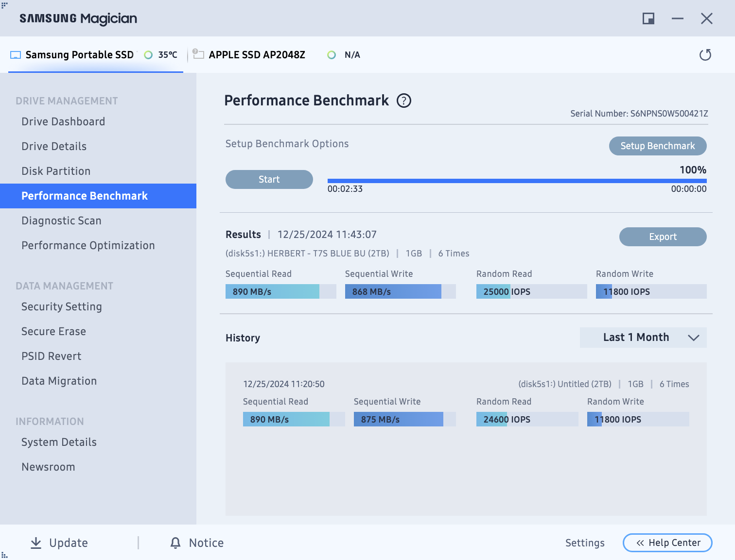Open the Performance Benchmark help icon
The height and width of the screenshot is (560, 735).
pyautogui.click(x=404, y=101)
